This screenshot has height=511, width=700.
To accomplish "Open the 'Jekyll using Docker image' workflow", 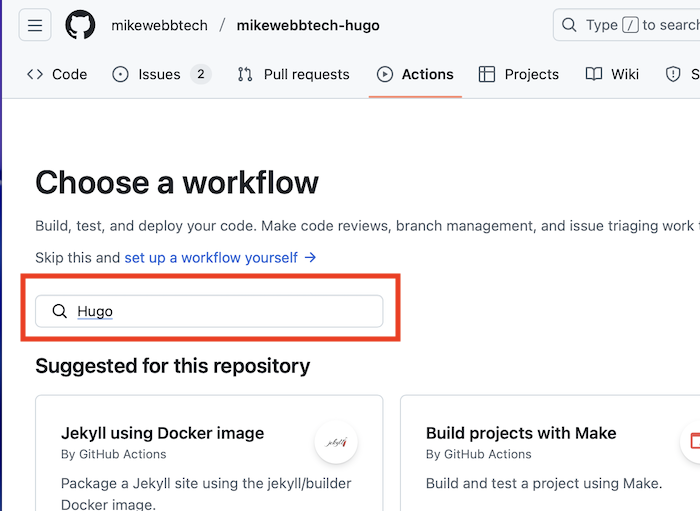I will [x=163, y=433].
